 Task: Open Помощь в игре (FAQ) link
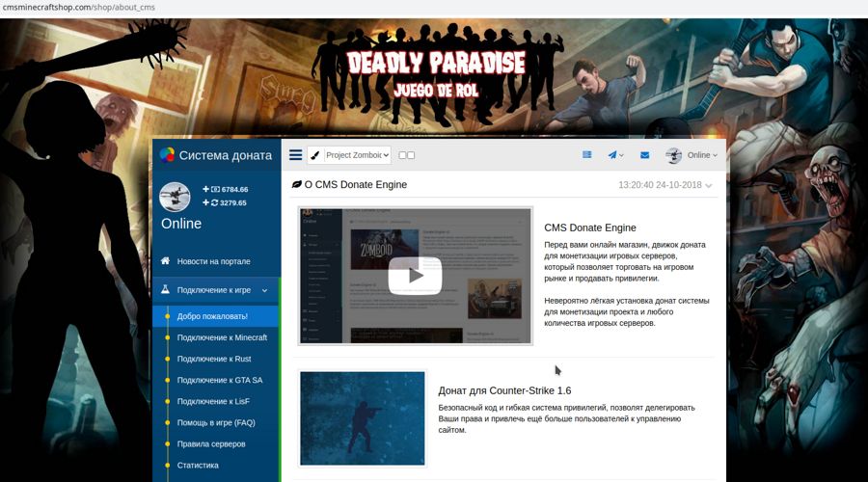(x=216, y=422)
